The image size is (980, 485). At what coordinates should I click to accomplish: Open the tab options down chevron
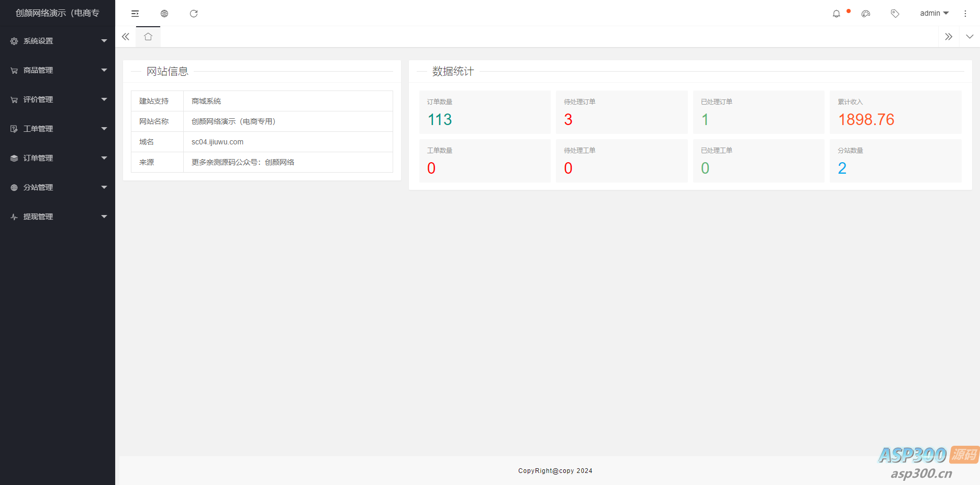[x=970, y=37]
